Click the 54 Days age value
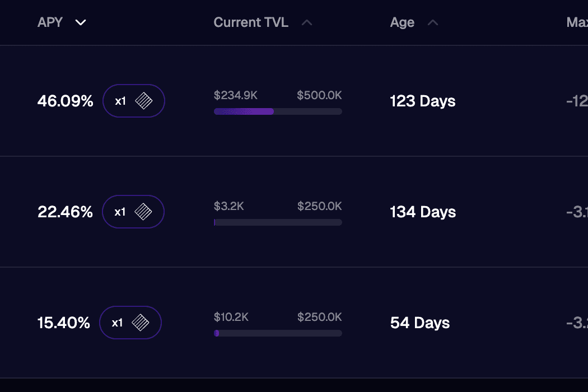The height and width of the screenshot is (392, 588). coord(420,323)
